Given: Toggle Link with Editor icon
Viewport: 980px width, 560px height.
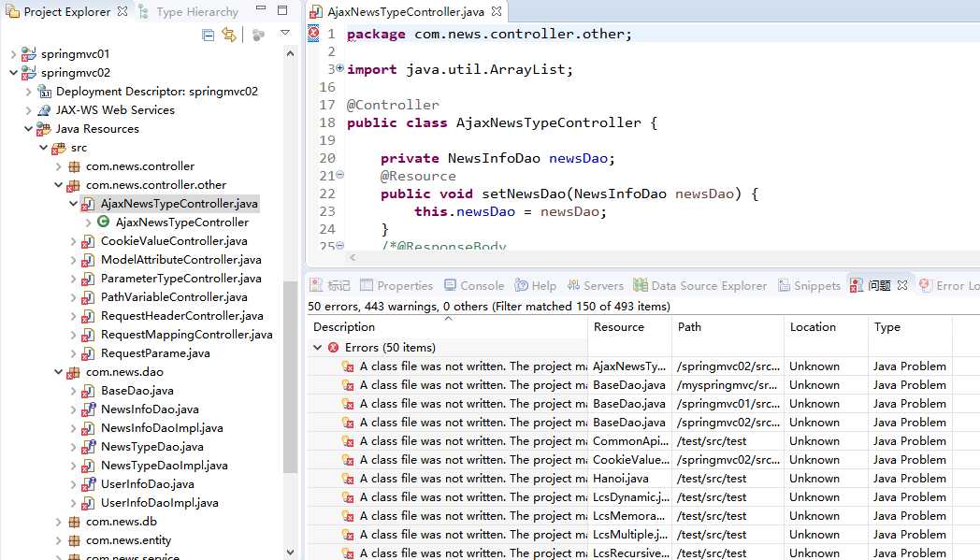Looking at the screenshot, I should click(x=229, y=35).
